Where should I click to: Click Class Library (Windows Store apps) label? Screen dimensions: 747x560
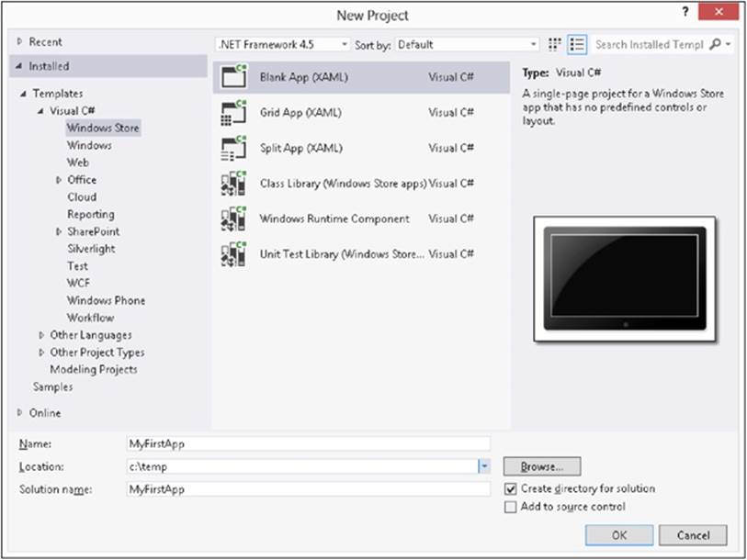coord(343,184)
